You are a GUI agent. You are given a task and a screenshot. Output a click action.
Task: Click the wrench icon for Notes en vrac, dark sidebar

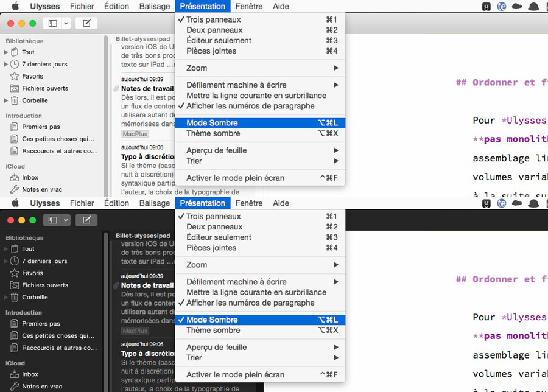[15, 386]
